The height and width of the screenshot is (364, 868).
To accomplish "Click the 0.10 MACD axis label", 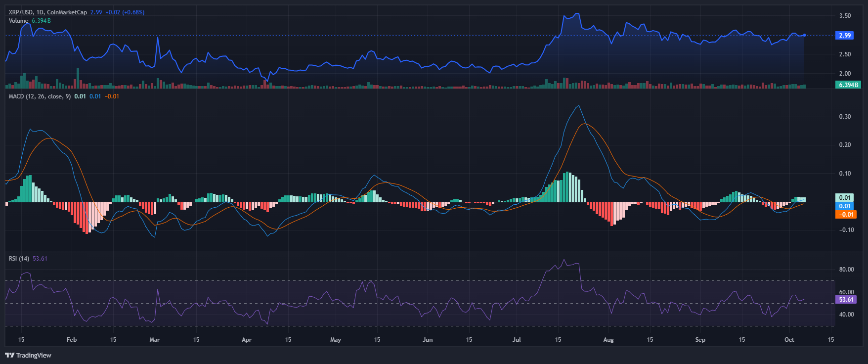I will coord(845,174).
